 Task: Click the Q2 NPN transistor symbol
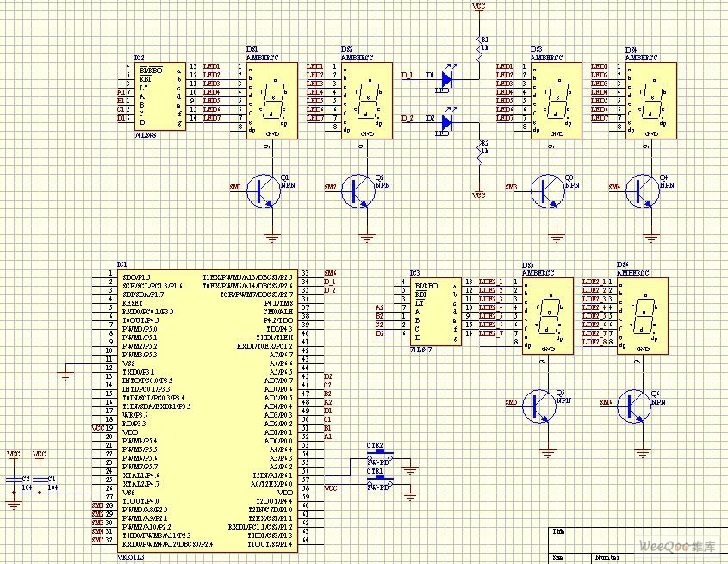click(x=357, y=191)
